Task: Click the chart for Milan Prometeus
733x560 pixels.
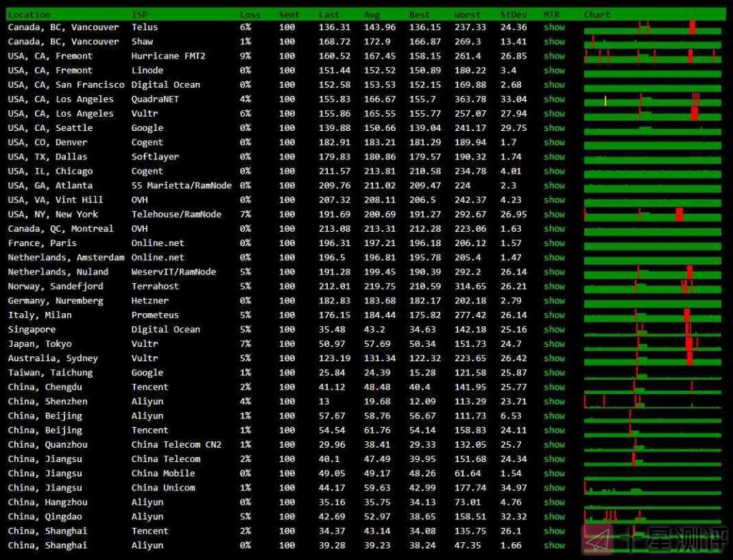Action: [x=653, y=315]
